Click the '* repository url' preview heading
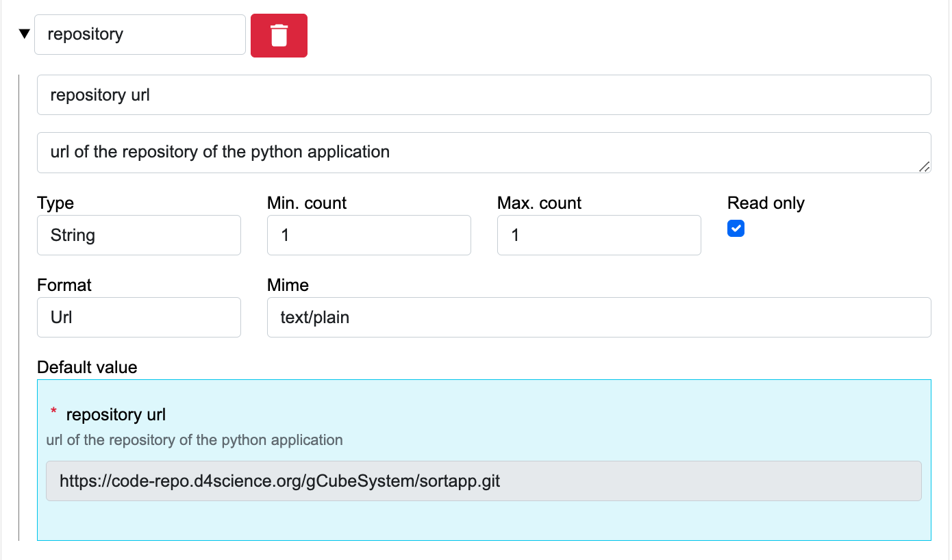This screenshot has width=952, height=560. [108, 414]
